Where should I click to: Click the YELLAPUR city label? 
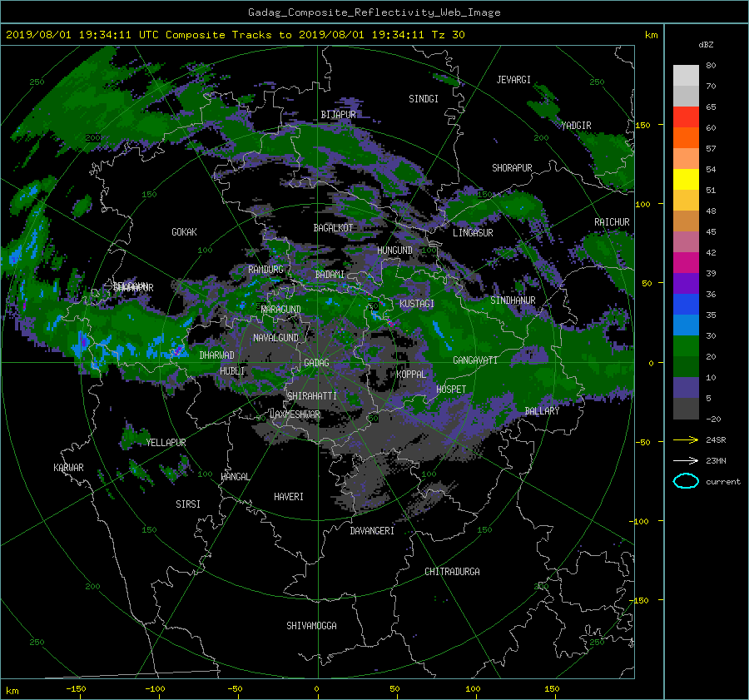166,443
